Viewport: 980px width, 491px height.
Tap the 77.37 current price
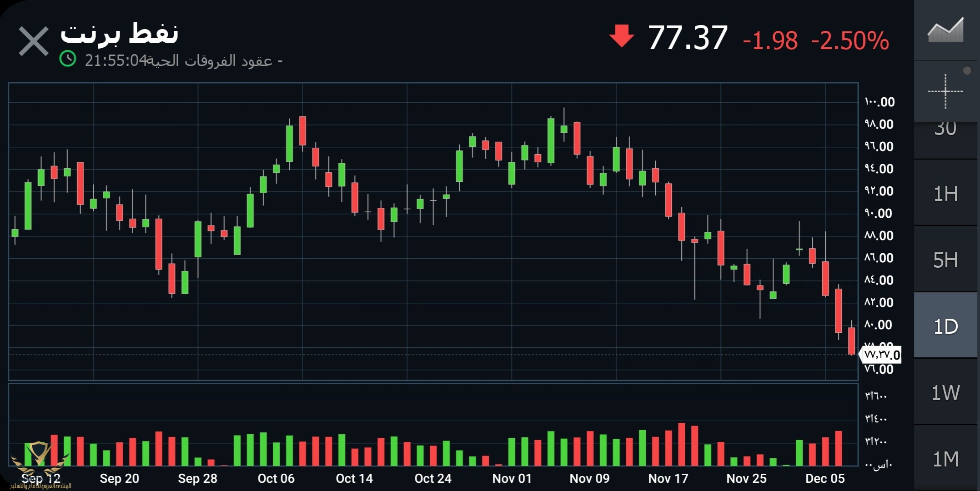(688, 38)
